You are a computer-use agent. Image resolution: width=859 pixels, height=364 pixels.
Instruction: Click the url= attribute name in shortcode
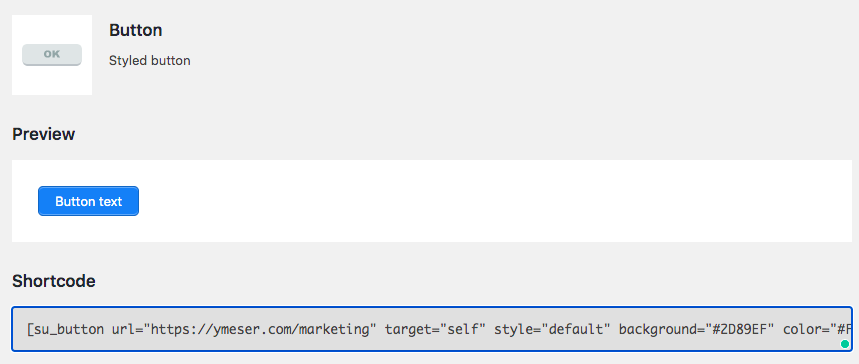(127, 329)
